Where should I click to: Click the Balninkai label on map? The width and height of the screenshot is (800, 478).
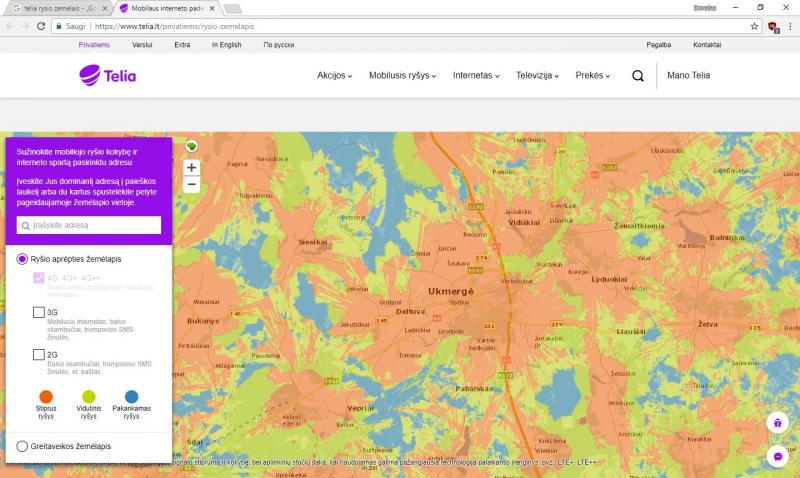[x=727, y=238]
